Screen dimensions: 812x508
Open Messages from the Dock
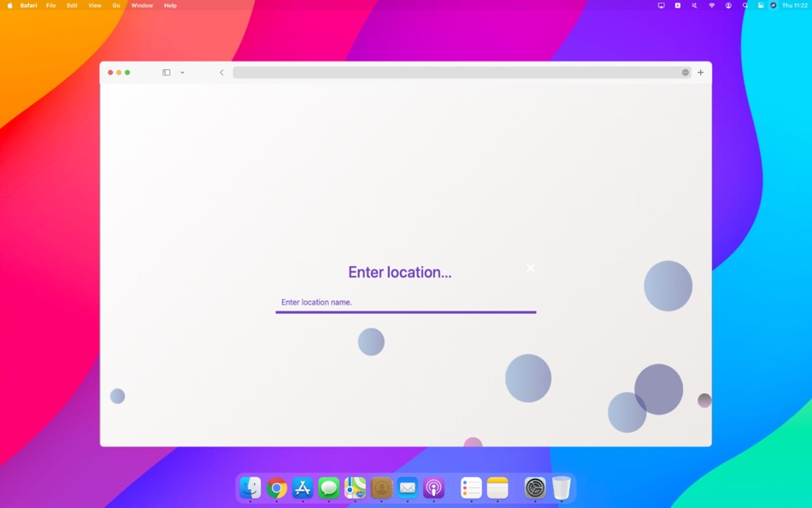(329, 488)
